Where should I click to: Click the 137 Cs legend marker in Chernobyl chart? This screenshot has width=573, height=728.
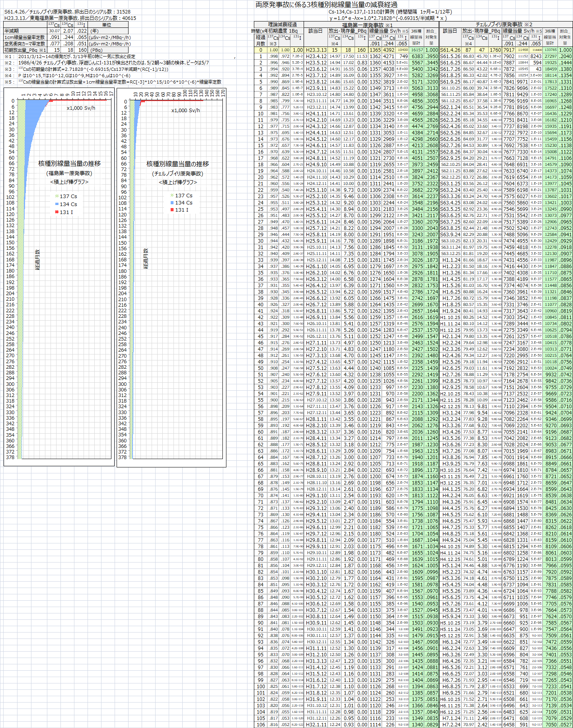point(172,195)
